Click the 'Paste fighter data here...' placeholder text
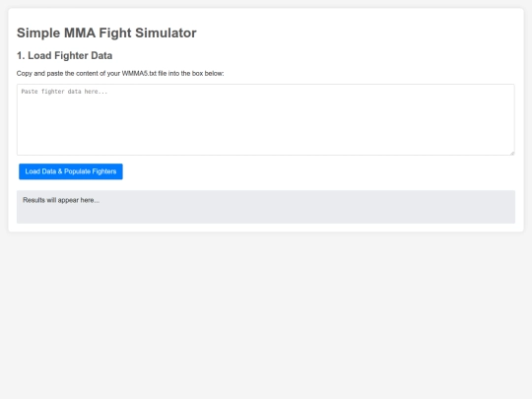The image size is (532, 399). click(x=64, y=92)
